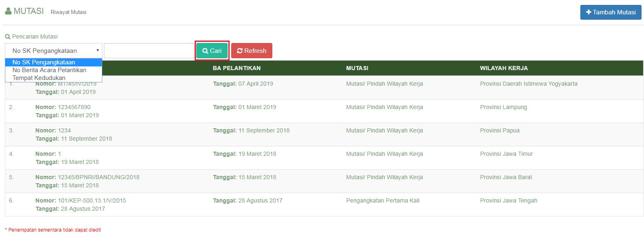Select row for Provinsi Papua

499,130
